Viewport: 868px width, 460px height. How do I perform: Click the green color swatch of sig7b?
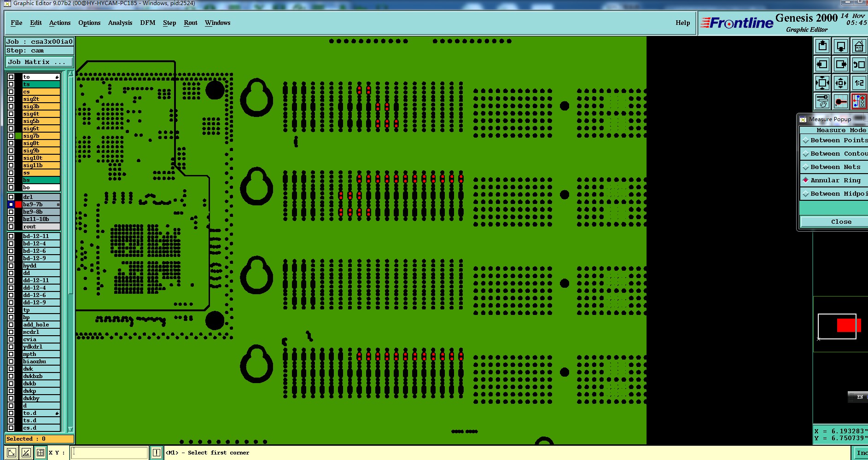[x=18, y=136]
